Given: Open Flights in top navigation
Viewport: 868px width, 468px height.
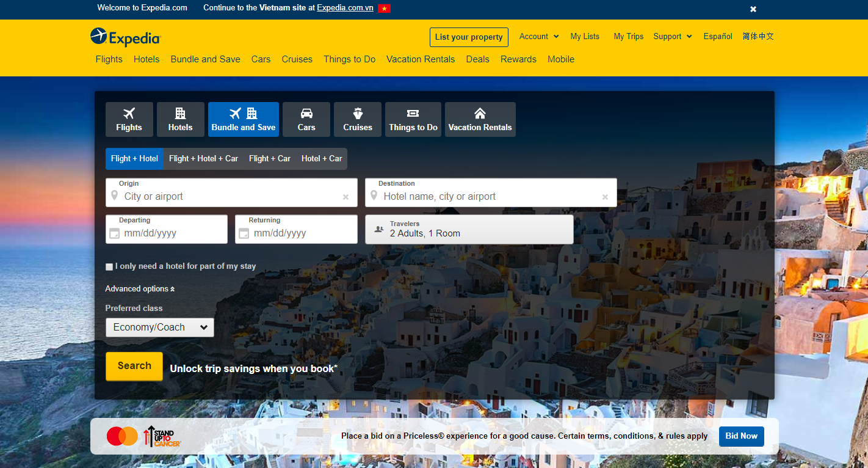Looking at the screenshot, I should click(x=109, y=59).
